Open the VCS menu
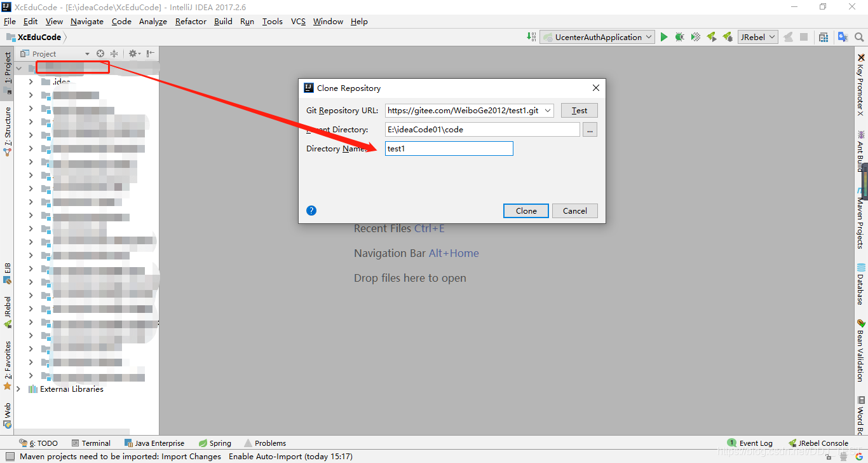This screenshot has width=868, height=463. pyautogui.click(x=298, y=21)
